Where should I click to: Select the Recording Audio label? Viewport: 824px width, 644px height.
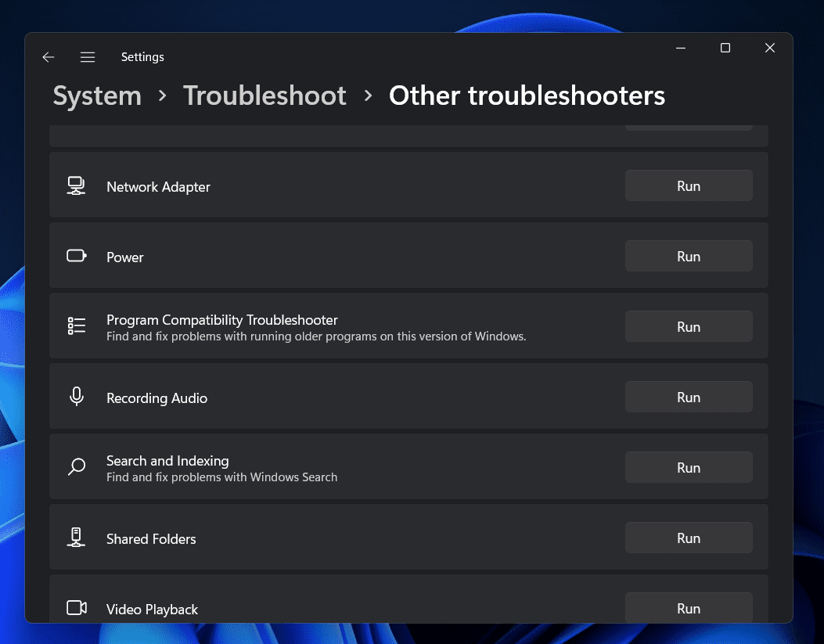(x=157, y=398)
